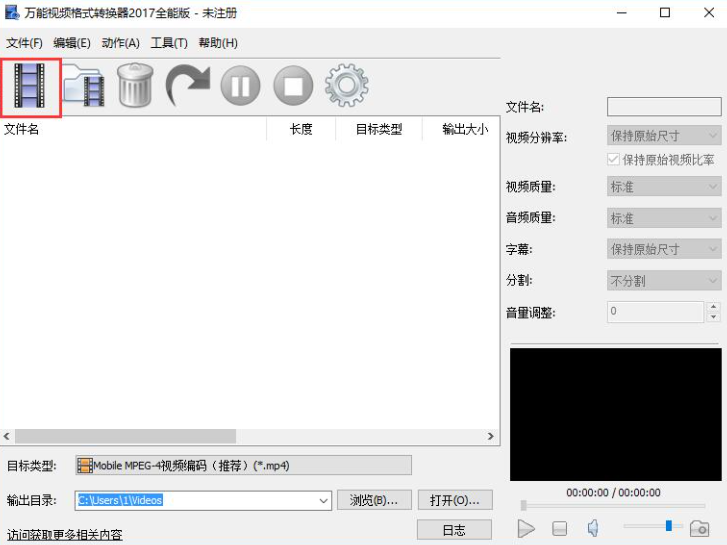Open the 视频分辨率 dropdown
The image size is (727, 545).
point(664,136)
